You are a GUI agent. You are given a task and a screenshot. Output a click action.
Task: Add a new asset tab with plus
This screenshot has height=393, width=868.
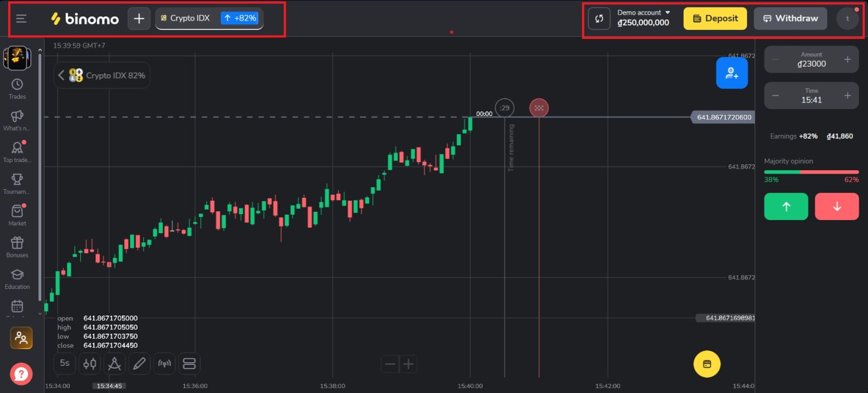point(139,19)
